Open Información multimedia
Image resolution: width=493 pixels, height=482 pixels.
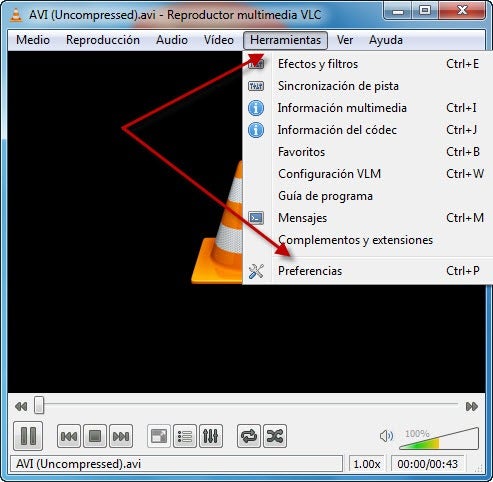tap(368, 108)
